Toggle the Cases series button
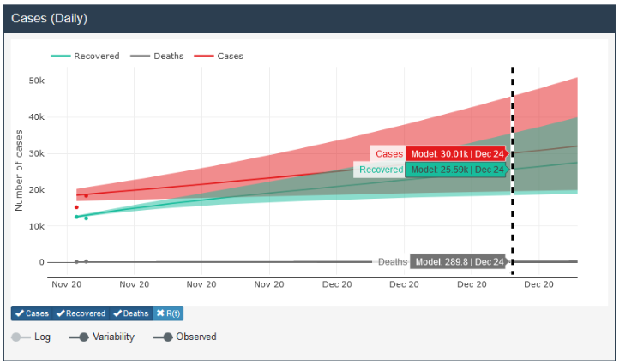The height and width of the screenshot is (364, 619). click(x=32, y=313)
